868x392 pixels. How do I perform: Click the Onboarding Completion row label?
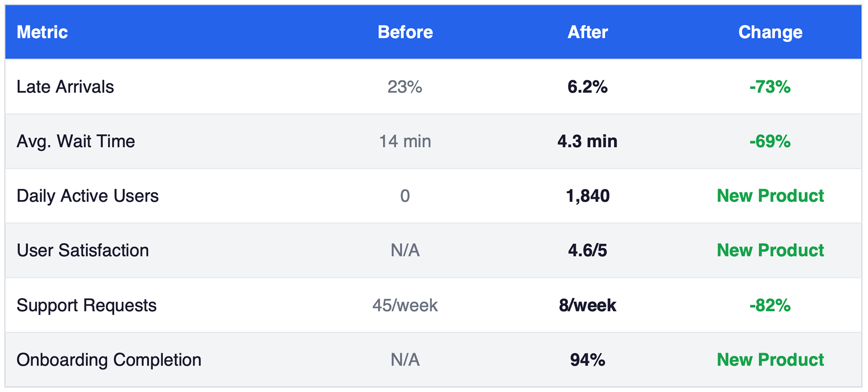tap(108, 360)
